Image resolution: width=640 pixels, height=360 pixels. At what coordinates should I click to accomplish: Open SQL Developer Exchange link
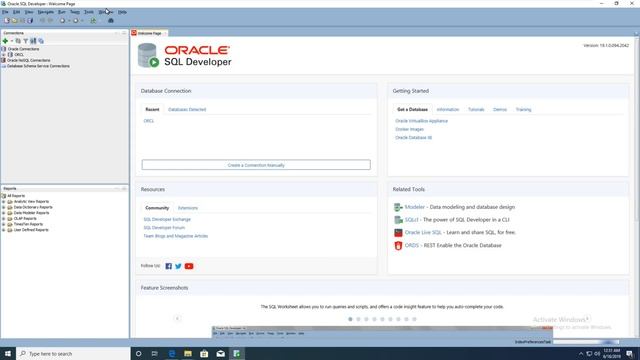point(167,220)
